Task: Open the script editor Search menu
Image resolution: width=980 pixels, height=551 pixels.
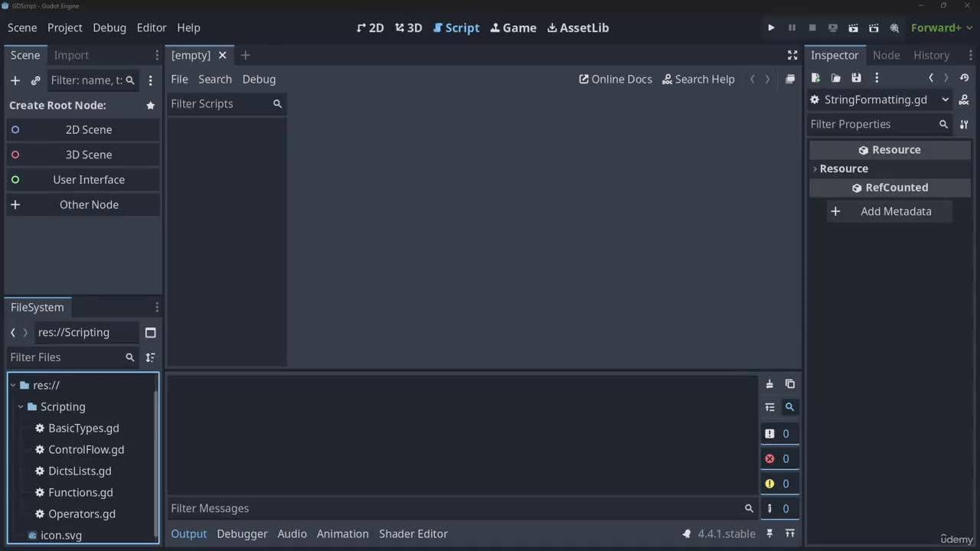Action: [215, 79]
